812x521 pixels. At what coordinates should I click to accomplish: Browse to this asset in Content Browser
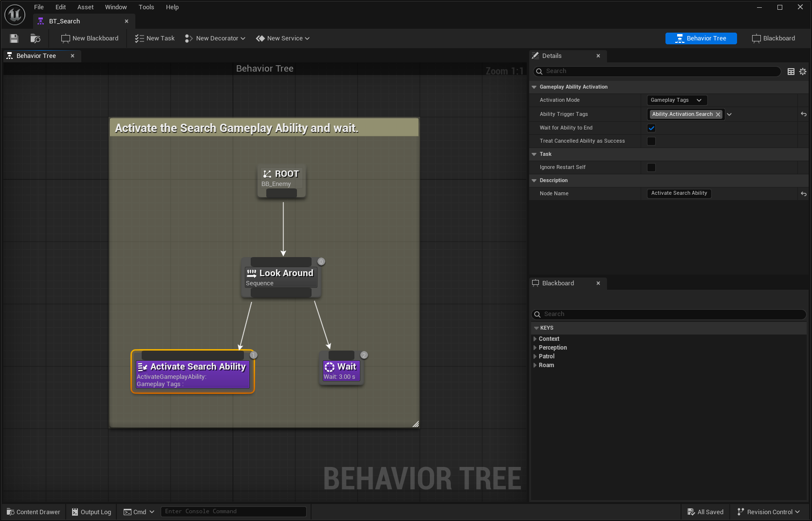[35, 38]
